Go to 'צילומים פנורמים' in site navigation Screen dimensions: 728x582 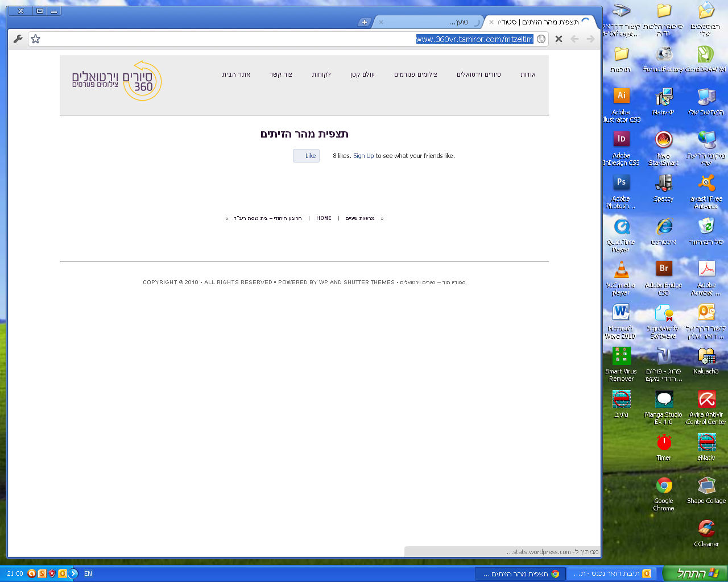tap(416, 74)
